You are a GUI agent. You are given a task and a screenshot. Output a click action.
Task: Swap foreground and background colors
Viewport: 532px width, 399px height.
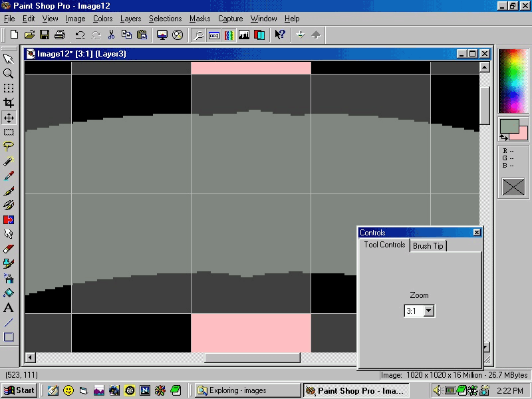pos(503,138)
